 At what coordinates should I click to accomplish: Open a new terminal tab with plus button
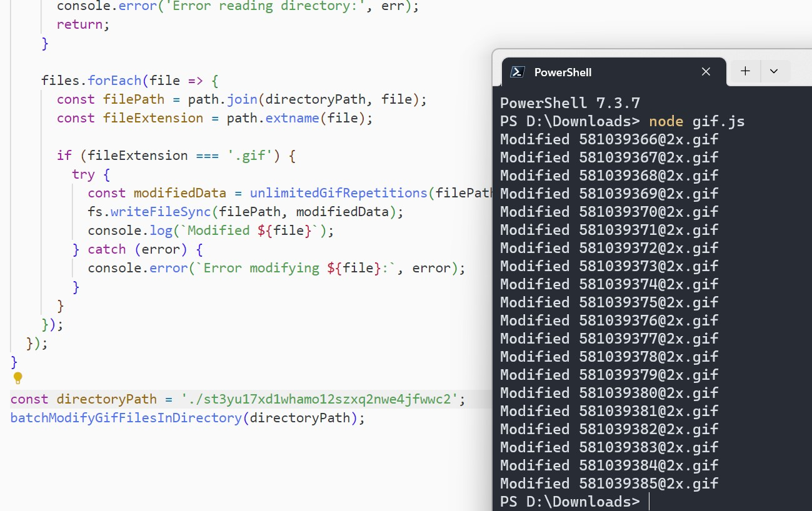(x=745, y=71)
